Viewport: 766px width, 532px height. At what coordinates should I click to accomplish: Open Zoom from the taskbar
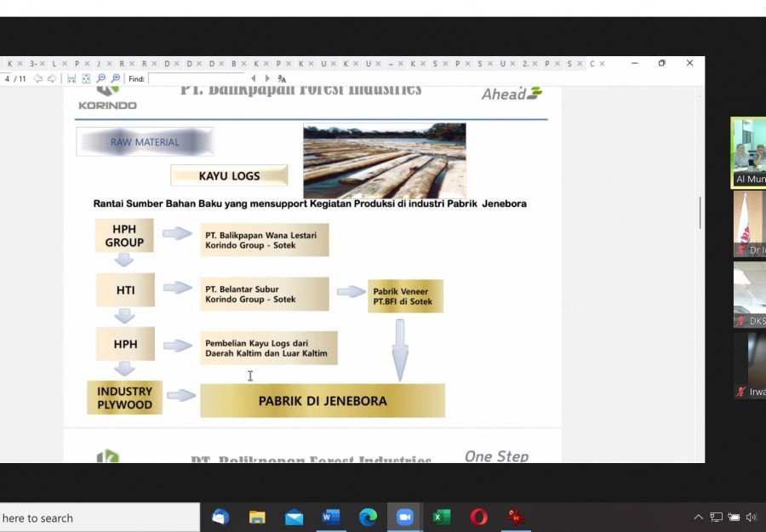pyautogui.click(x=404, y=517)
